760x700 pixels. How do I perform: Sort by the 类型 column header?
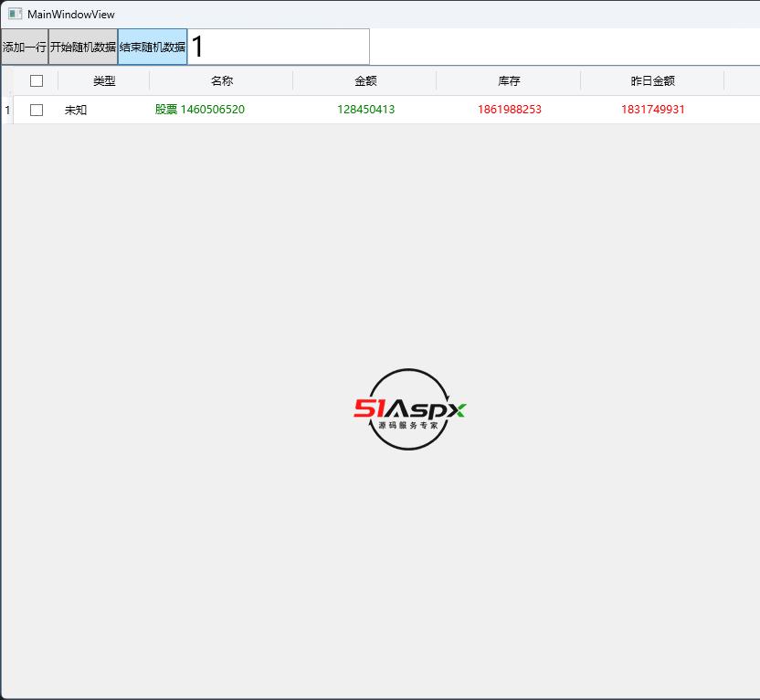coord(104,81)
